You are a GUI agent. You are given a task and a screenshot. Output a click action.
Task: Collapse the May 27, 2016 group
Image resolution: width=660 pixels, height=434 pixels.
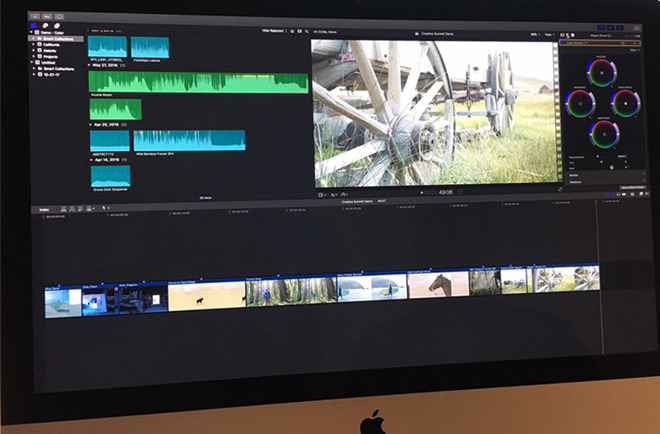click(91, 63)
